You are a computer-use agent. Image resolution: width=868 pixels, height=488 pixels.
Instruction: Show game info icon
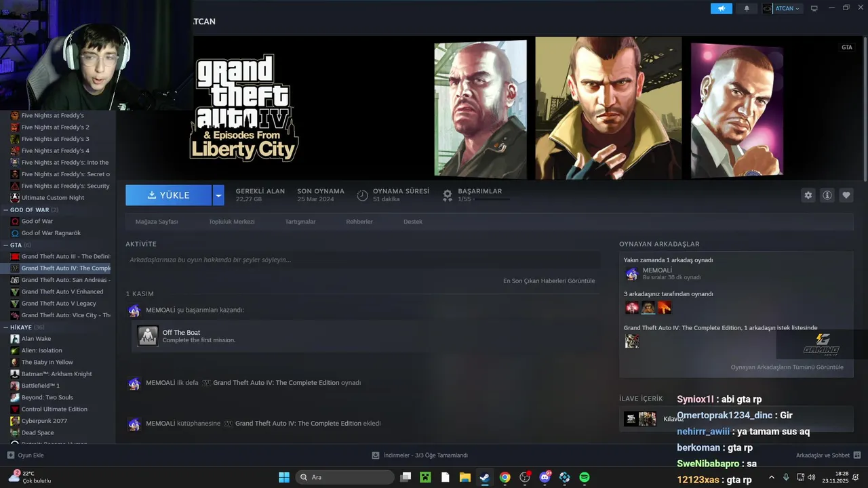click(827, 195)
